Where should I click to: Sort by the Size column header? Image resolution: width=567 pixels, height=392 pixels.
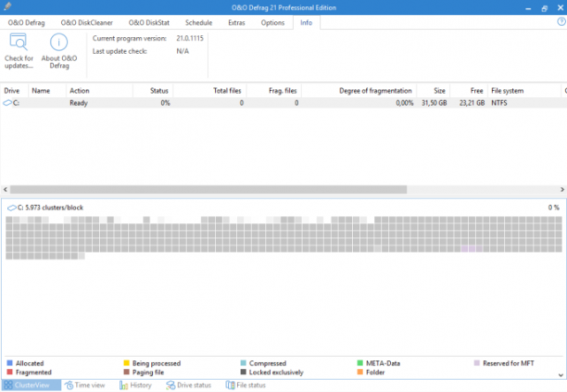tap(434, 91)
